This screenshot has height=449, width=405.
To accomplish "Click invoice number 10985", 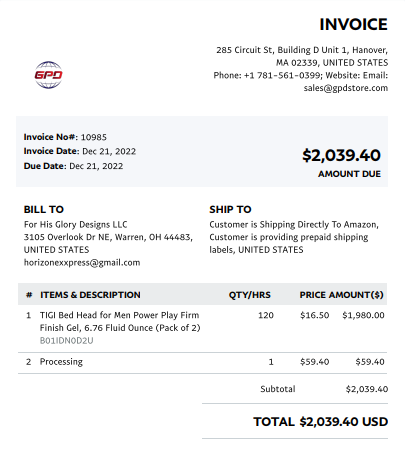I will (94, 137).
